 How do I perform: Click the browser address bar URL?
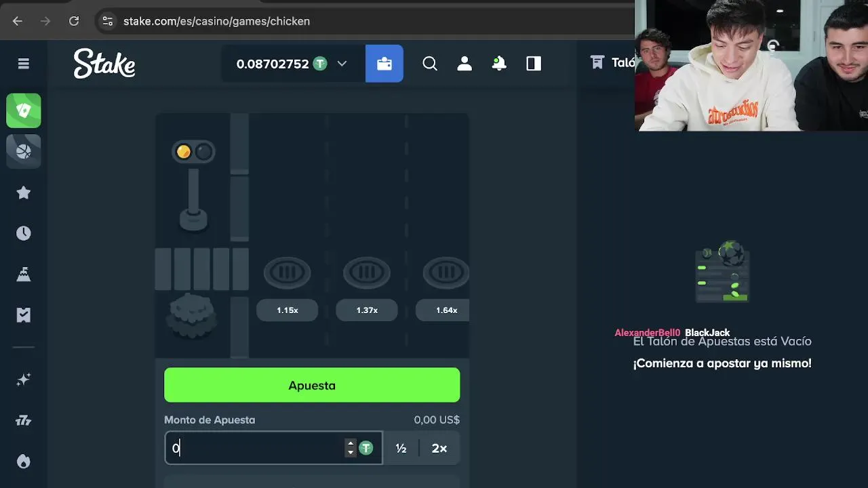click(x=216, y=21)
